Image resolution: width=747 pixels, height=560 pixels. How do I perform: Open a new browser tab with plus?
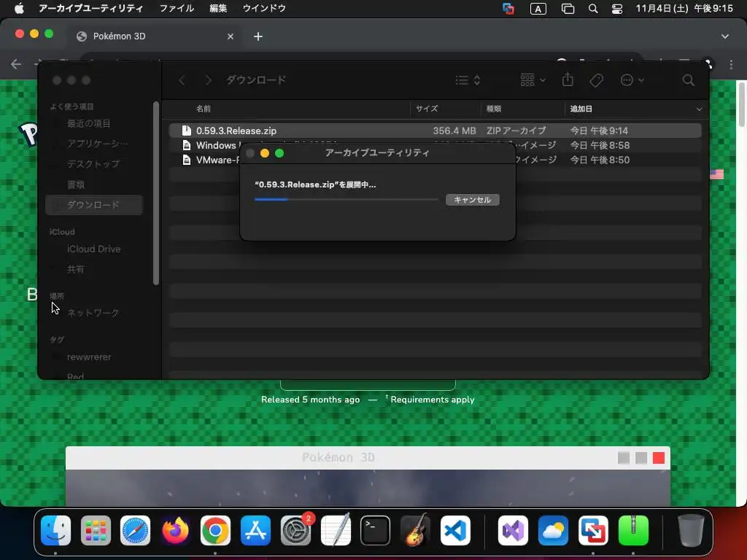pyautogui.click(x=258, y=36)
